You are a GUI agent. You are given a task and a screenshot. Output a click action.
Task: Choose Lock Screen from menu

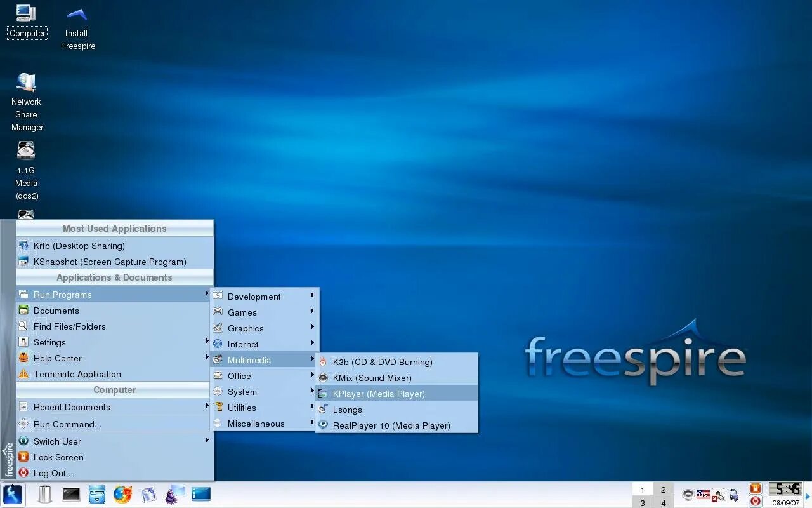[115, 457]
